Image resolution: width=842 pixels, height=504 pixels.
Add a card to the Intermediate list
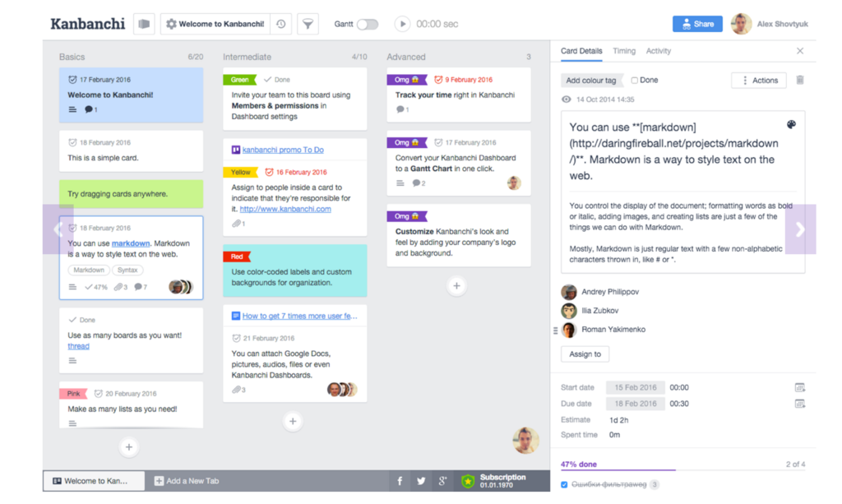click(293, 422)
